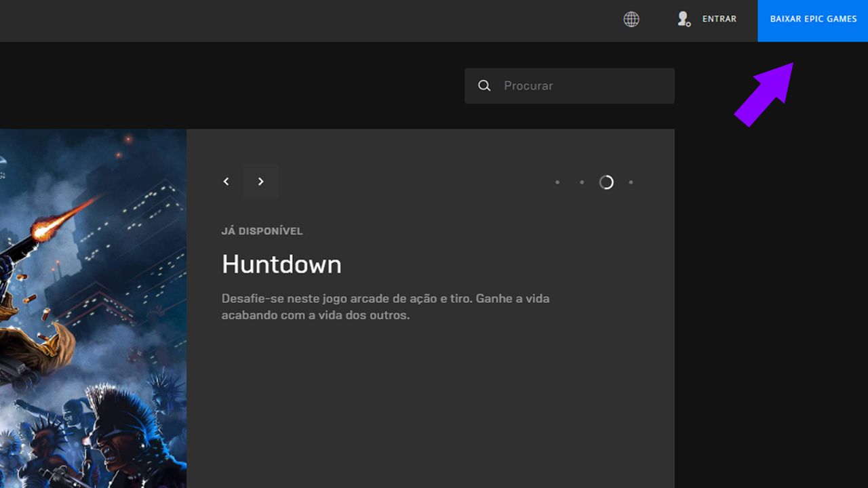Click the BAIXAR EPIC GAMES button

point(813,20)
